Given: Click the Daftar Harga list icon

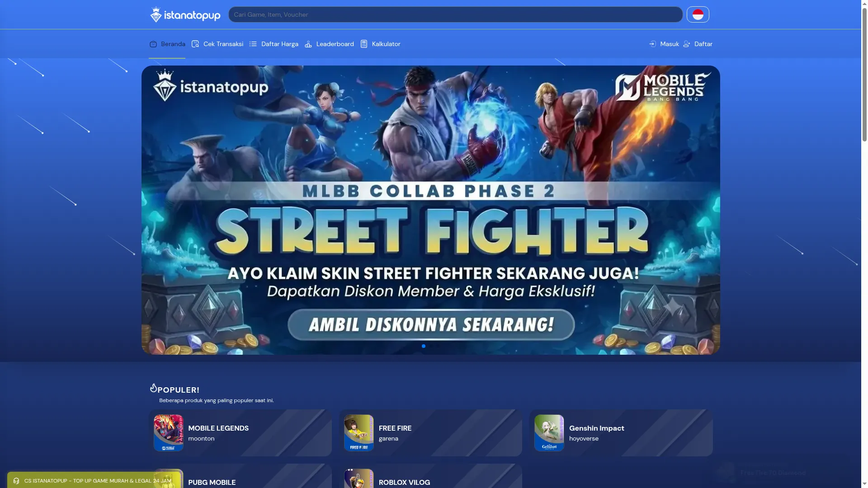Looking at the screenshot, I should [x=253, y=44].
